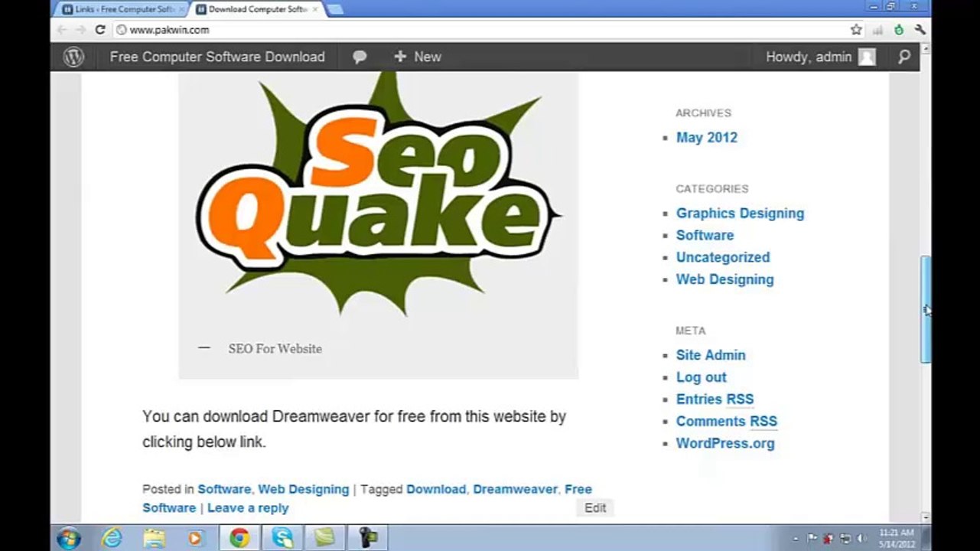Screen dimensions: 980x551
Task: Click the Action Center flag icon
Action: point(812,539)
